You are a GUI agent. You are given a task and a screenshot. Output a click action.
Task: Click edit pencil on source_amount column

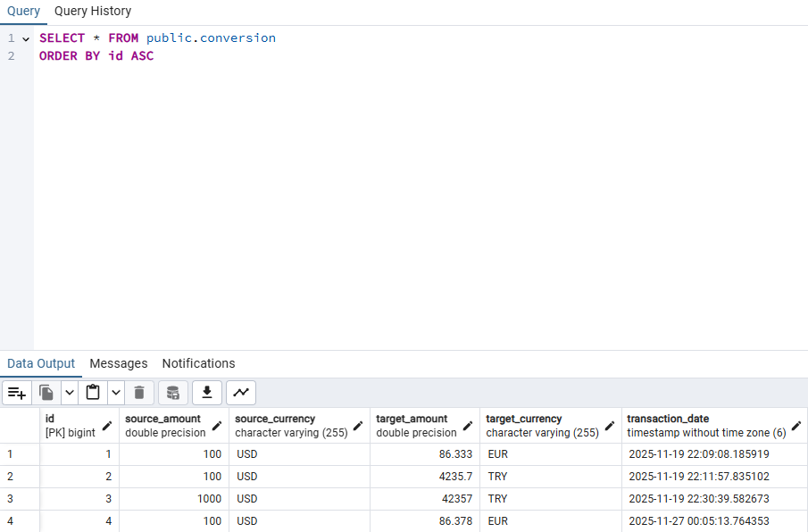[217, 426]
